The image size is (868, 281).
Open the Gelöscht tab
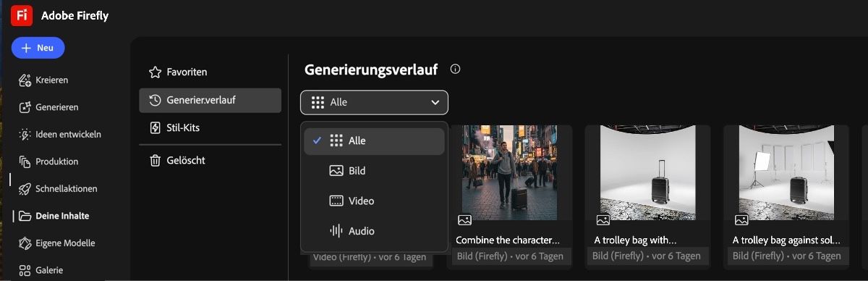tap(210, 160)
